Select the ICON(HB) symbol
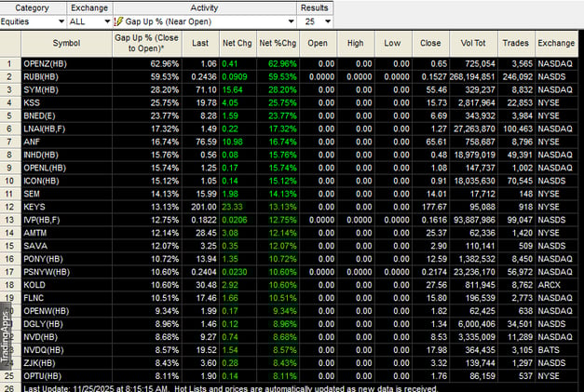The height and width of the screenshot is (392, 584). point(41,181)
